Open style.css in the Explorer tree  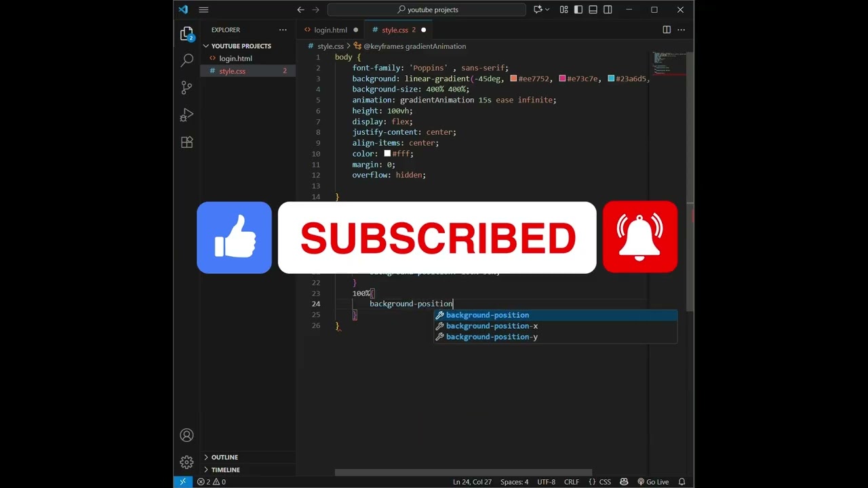(232, 71)
